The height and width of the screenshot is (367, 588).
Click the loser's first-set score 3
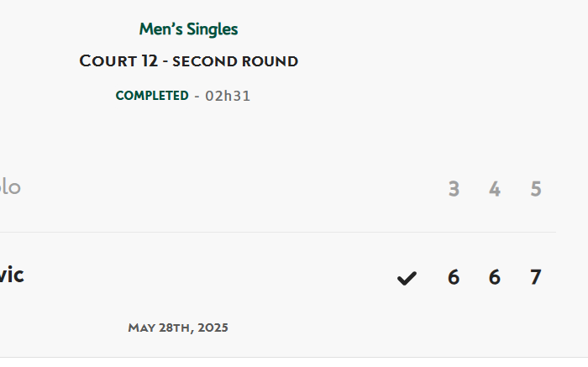[x=454, y=189]
